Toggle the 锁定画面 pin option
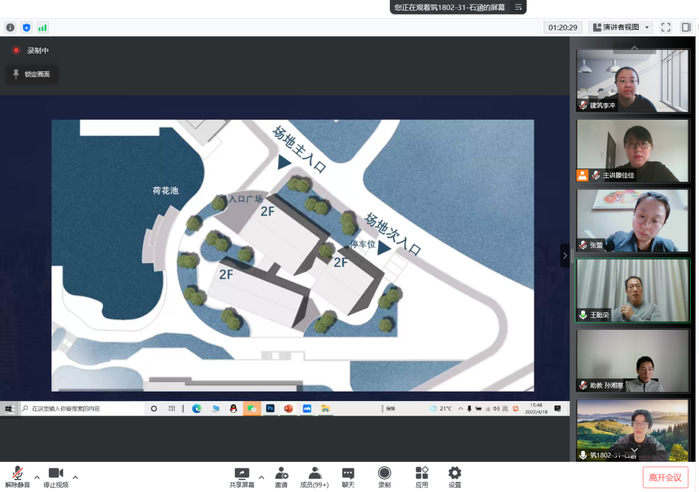 point(30,74)
